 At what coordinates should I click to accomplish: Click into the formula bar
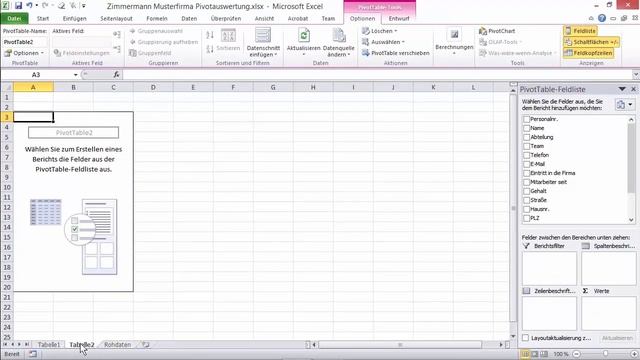(x=377, y=75)
